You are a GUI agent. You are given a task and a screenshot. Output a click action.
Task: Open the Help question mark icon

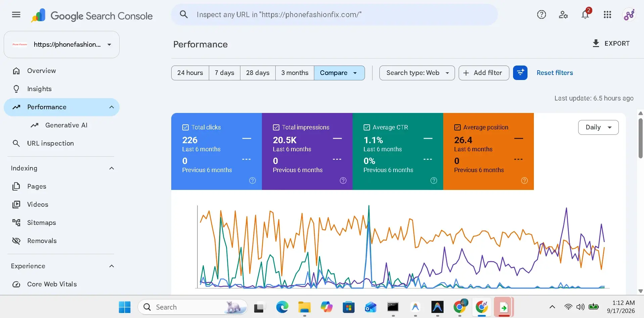click(541, 14)
